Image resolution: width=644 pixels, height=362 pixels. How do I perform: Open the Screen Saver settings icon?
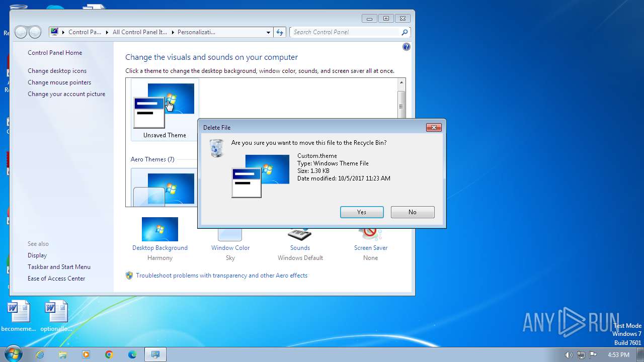(x=370, y=234)
